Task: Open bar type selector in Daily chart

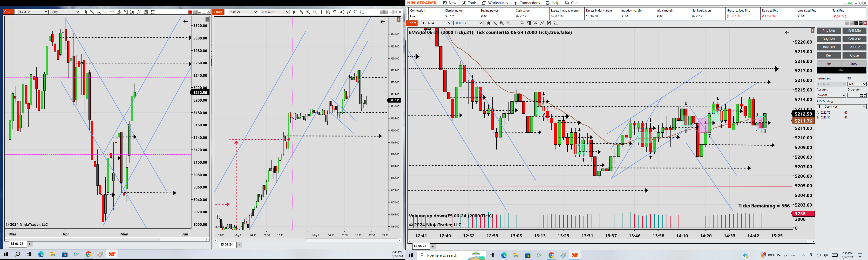Action: [x=85, y=12]
